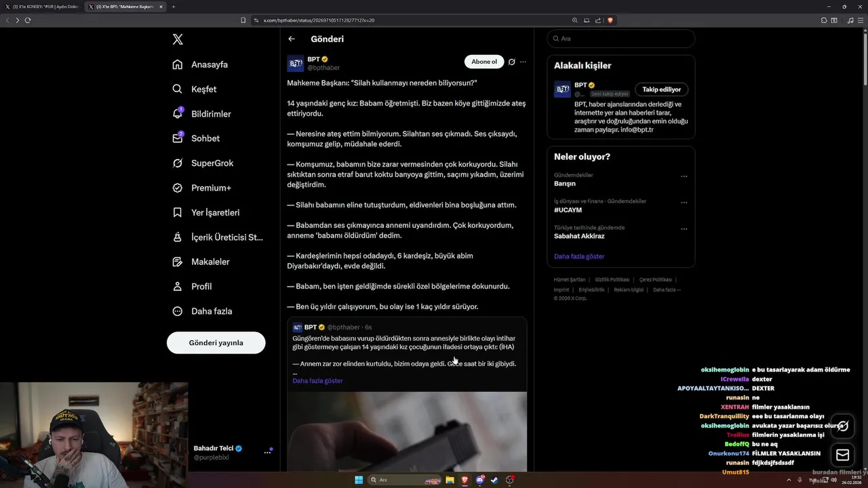Open options for Sabahat Akkiraz trend
This screenshot has width=868, height=488.
click(x=684, y=228)
